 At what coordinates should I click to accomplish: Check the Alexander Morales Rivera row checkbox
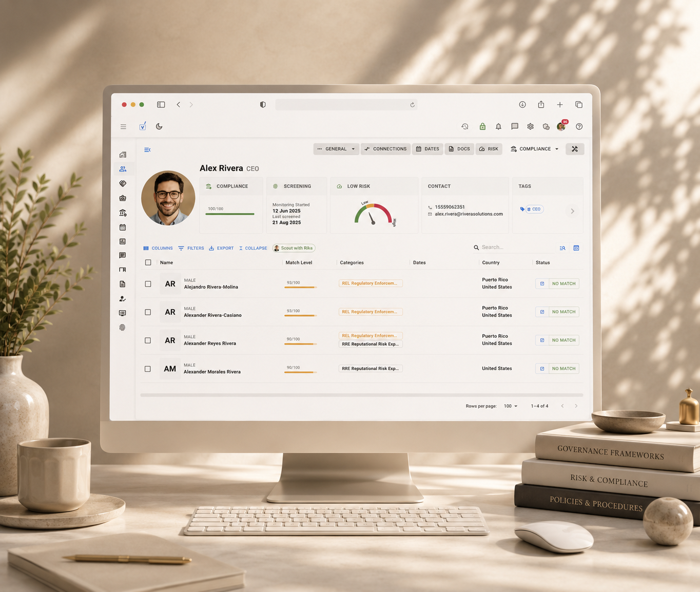point(148,369)
